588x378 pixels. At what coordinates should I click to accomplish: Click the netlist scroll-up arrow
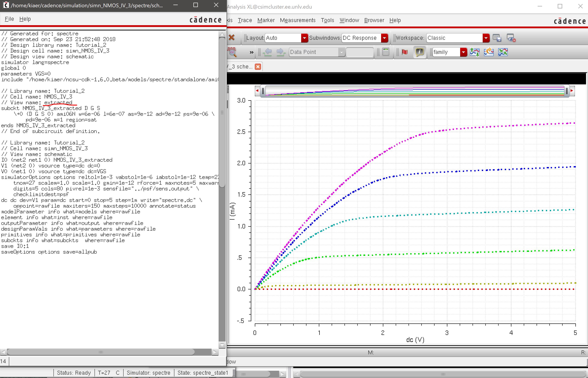pyautogui.click(x=222, y=34)
